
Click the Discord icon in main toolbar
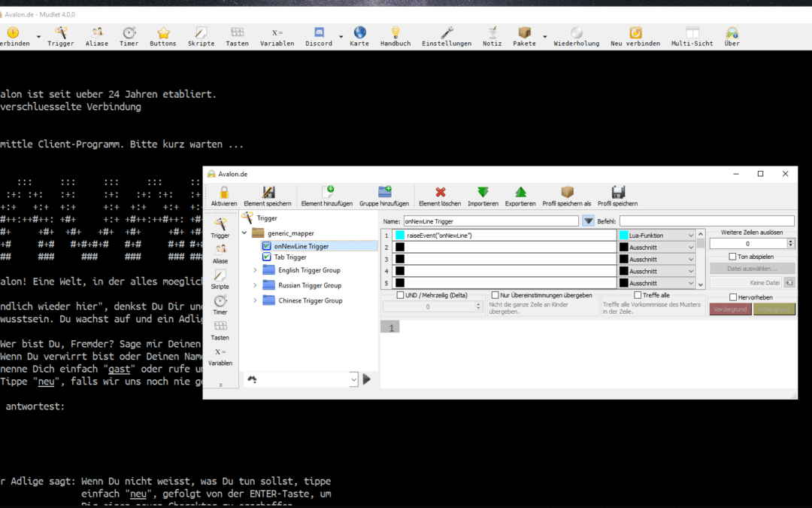coord(319,37)
